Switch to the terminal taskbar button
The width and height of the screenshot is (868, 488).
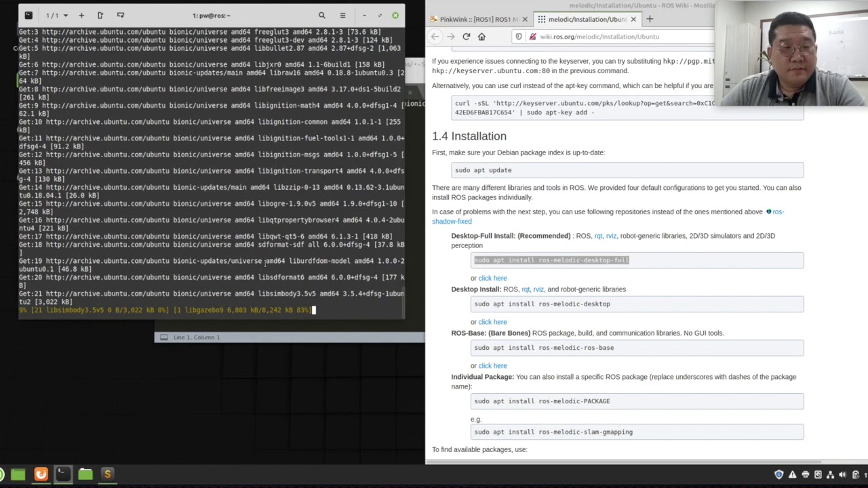(x=63, y=474)
